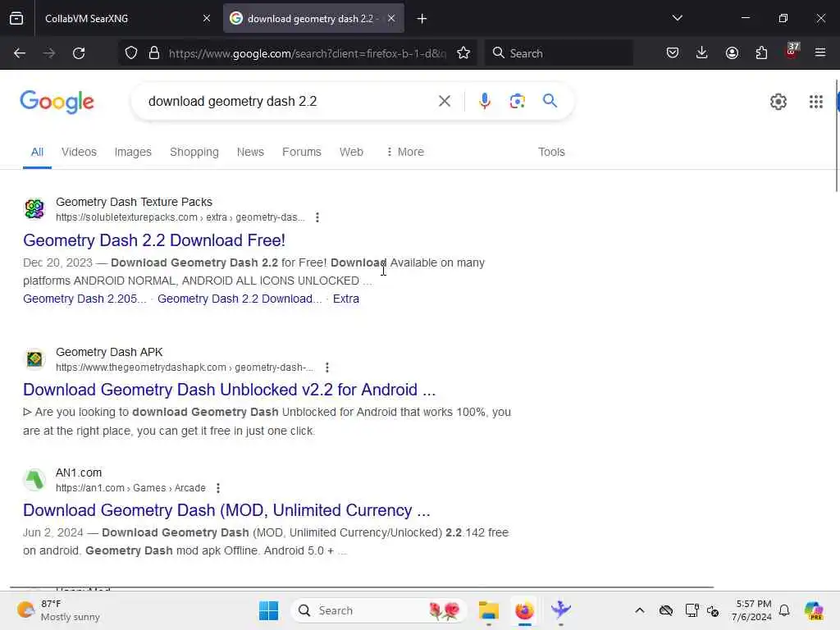This screenshot has width=840, height=630.
Task: Open Firefox tab overview icon
Action: 16,18
